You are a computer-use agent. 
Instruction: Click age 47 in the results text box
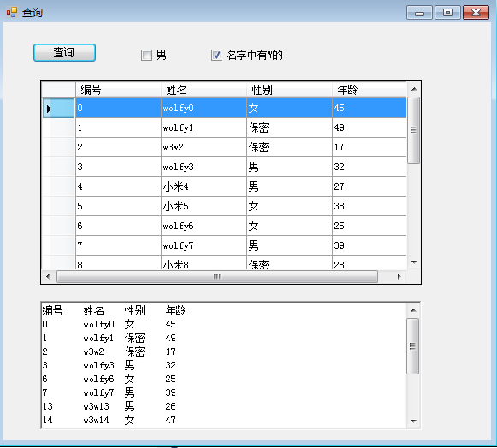pos(170,420)
